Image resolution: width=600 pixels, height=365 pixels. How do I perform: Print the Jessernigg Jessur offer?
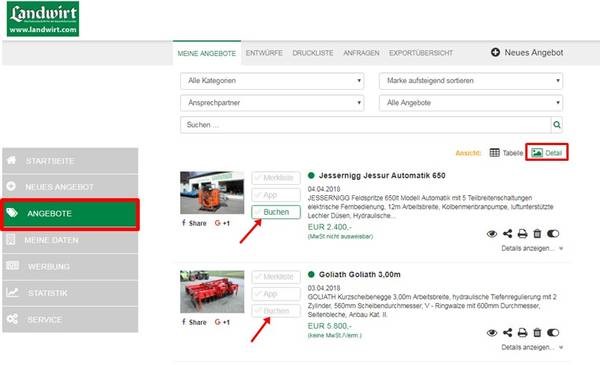tap(522, 233)
